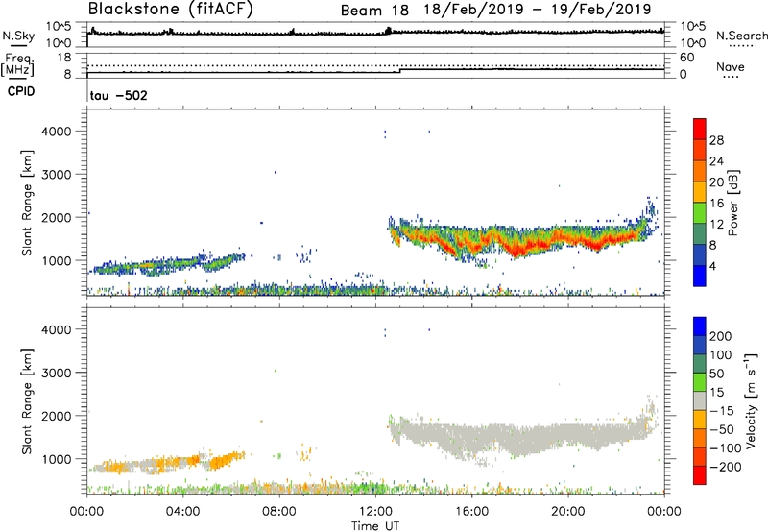Viewport: 768px width, 532px height.
Task: Click the frequency step-up near 13:00
Action: (400, 71)
